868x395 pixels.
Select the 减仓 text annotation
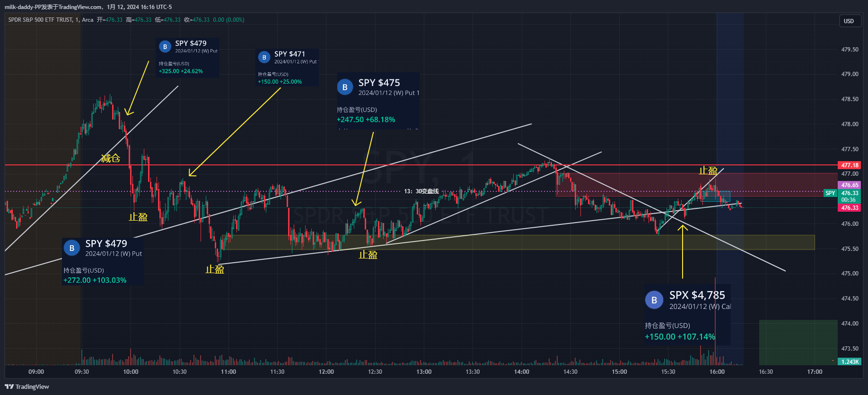pyautogui.click(x=110, y=158)
